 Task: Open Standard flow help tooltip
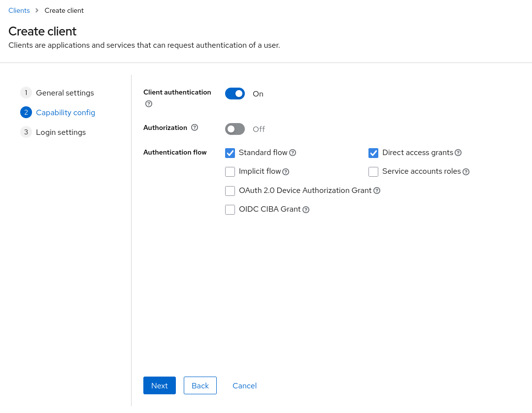(293, 153)
